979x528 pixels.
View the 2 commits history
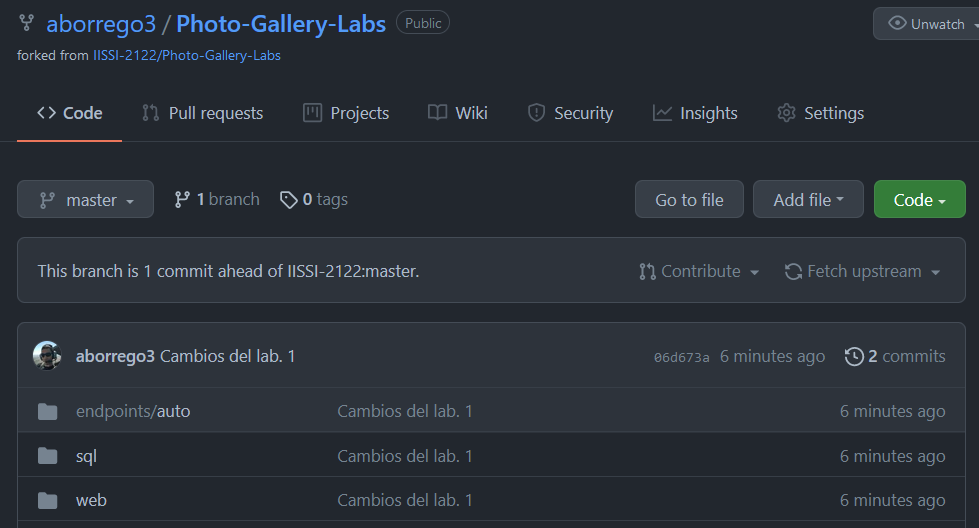point(895,356)
